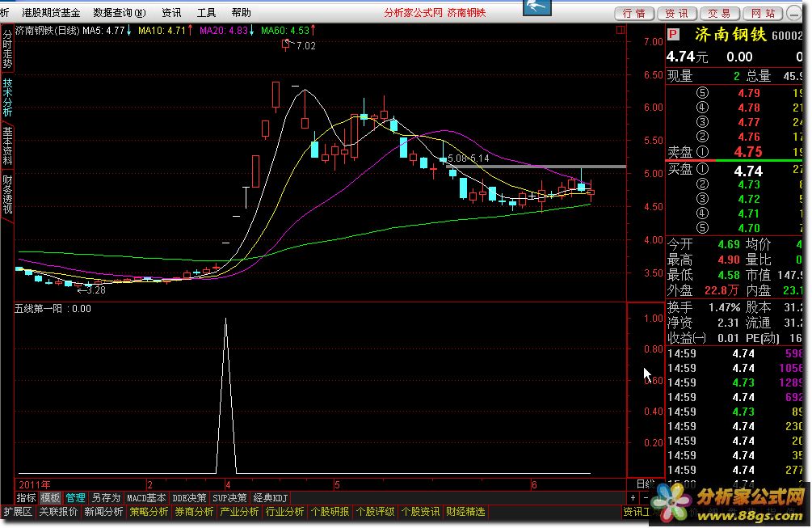Switch to 分时走势 side tab
812x528 pixels.
(x=7, y=49)
